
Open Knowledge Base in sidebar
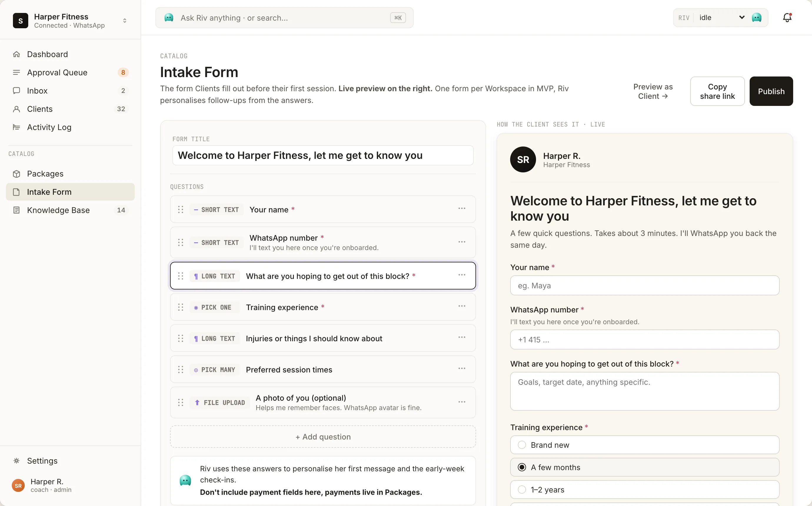(70, 210)
